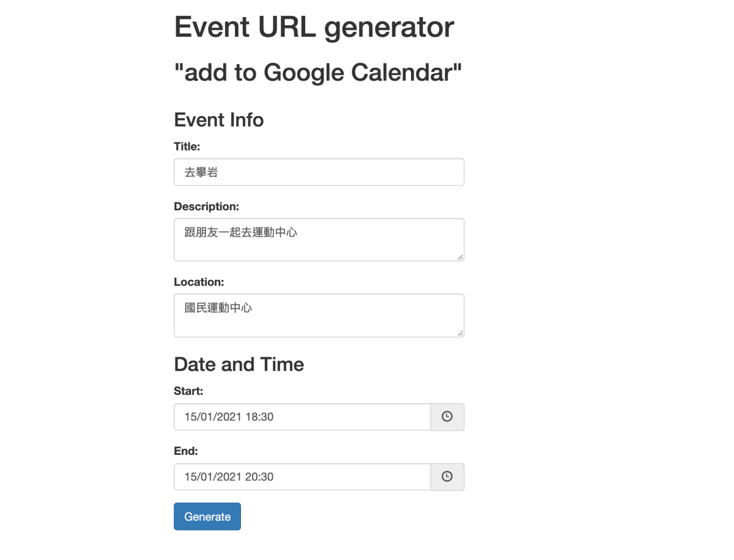
Task: Focus the End date-time input field
Action: pyautogui.click(x=302, y=477)
